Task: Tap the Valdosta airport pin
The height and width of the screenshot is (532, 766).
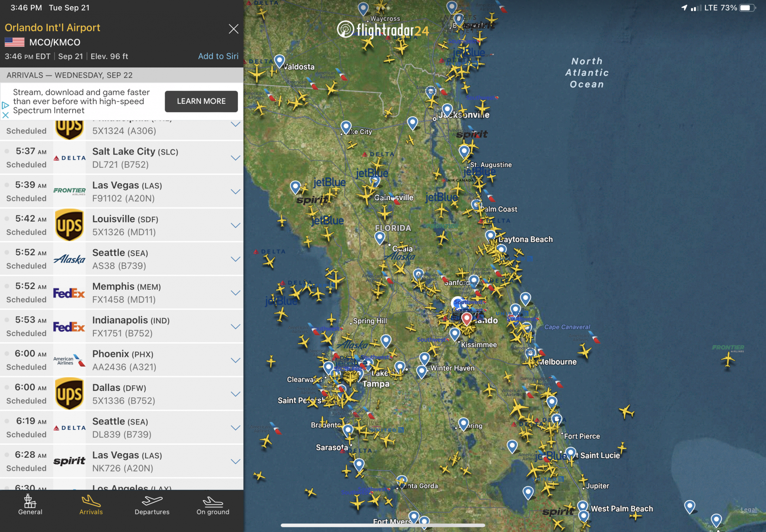Action: click(x=280, y=60)
